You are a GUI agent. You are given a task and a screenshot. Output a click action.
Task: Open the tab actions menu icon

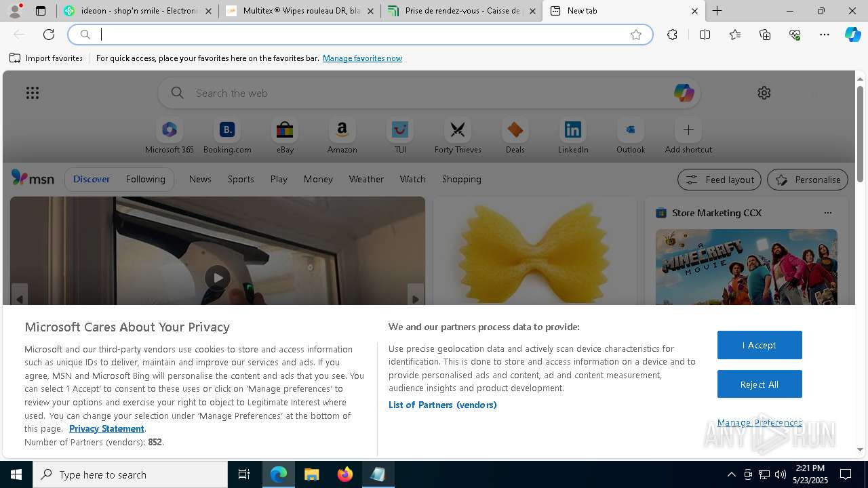[x=41, y=11]
